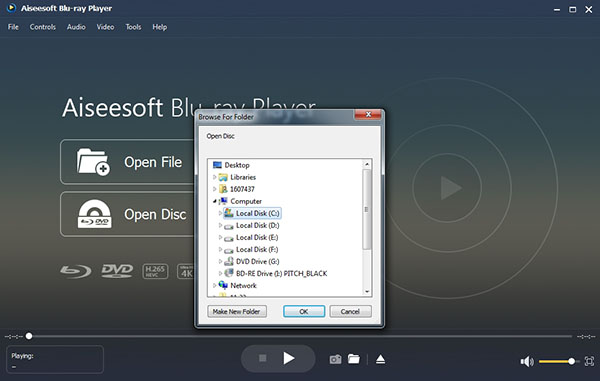Viewport: 600px width, 381px height.
Task: Click the Desktop icon in tree
Action: coord(217,165)
